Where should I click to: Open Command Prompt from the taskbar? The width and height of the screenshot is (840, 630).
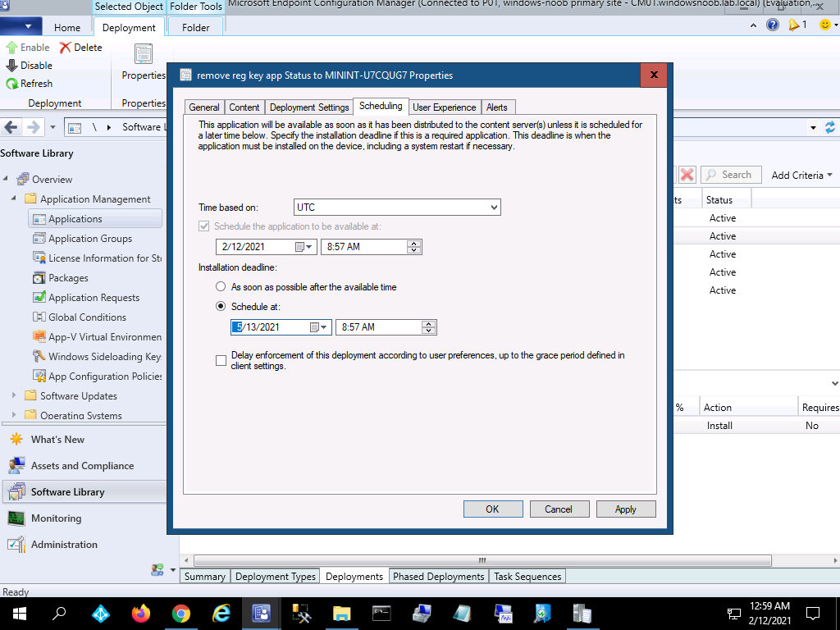point(381,614)
